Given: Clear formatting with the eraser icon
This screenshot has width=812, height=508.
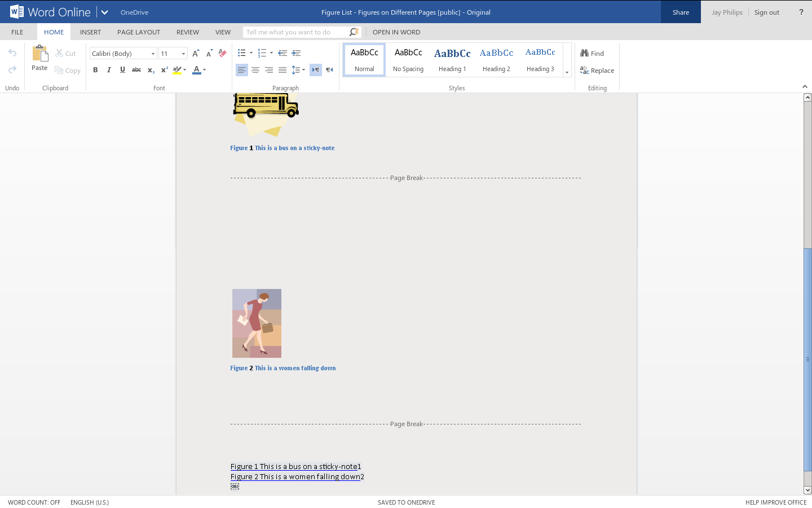Looking at the screenshot, I should (223, 53).
